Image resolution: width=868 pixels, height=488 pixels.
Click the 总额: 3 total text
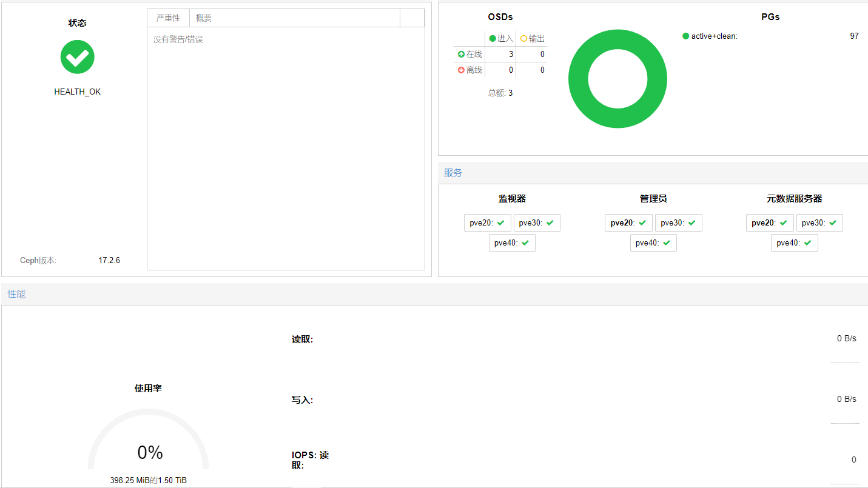(x=500, y=93)
